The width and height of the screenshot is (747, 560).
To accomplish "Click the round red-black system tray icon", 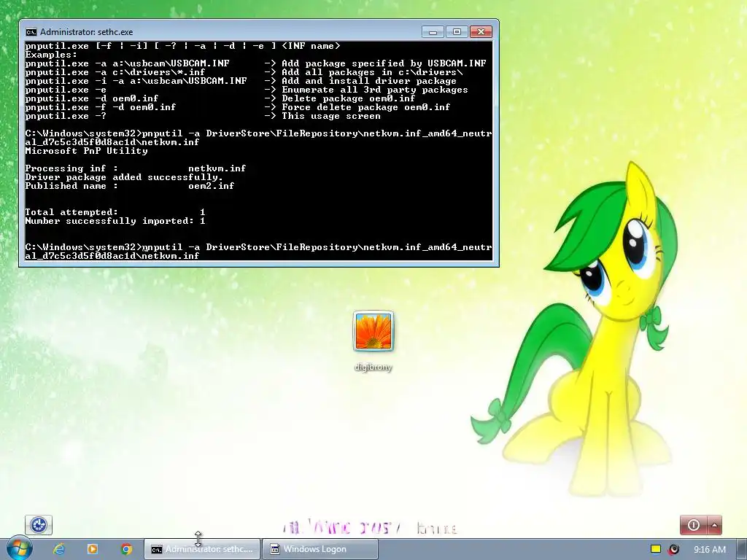I will point(673,549).
